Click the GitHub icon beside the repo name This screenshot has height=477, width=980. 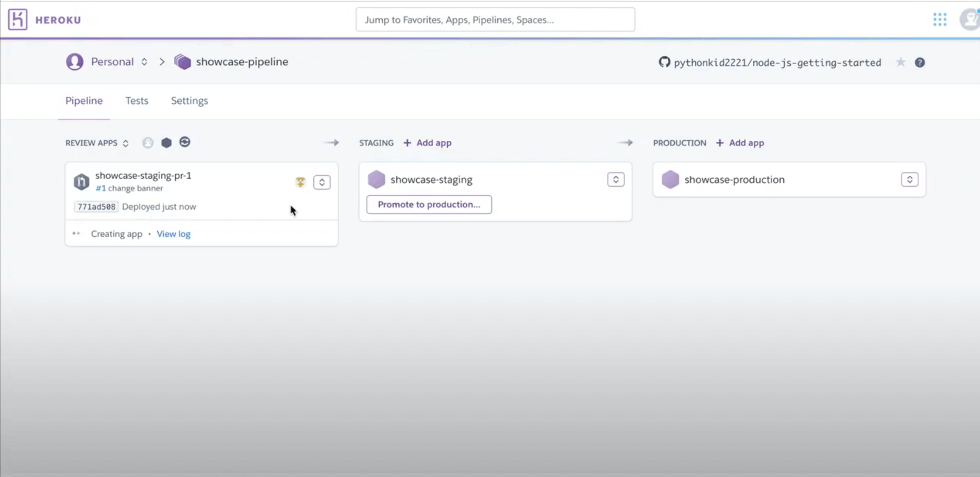(664, 62)
